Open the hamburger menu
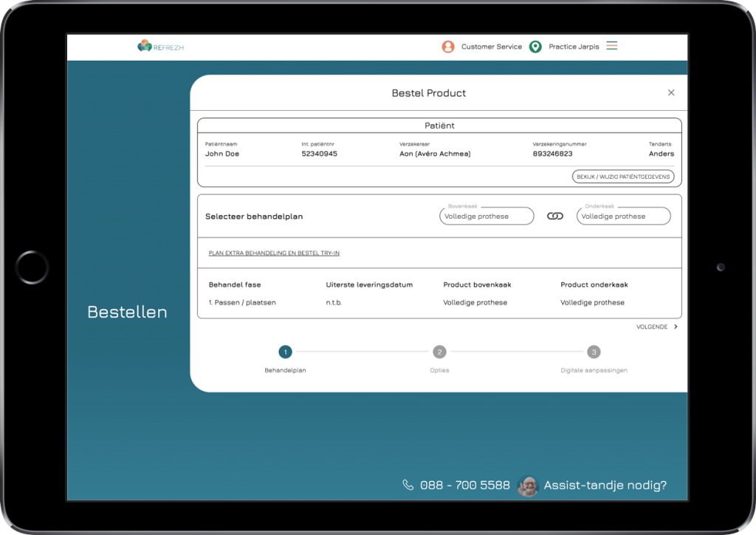Screen dimensions: 756x535 [x=612, y=46]
